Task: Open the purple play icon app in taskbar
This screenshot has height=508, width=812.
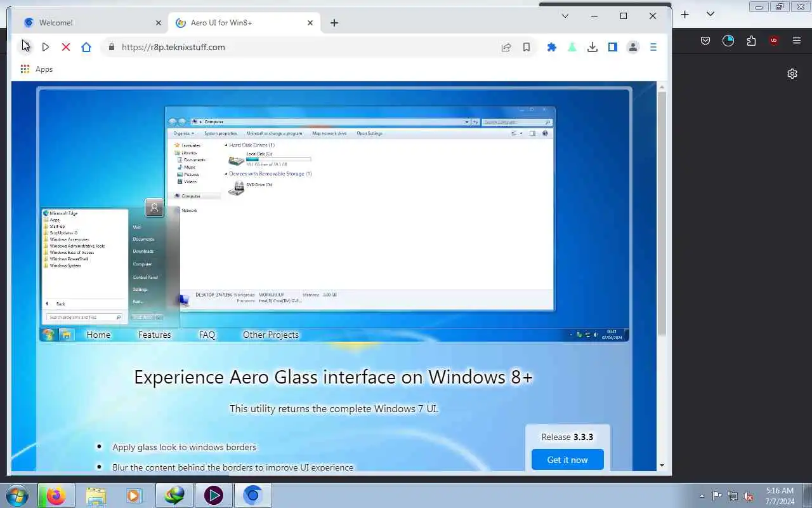Action: 213,495
